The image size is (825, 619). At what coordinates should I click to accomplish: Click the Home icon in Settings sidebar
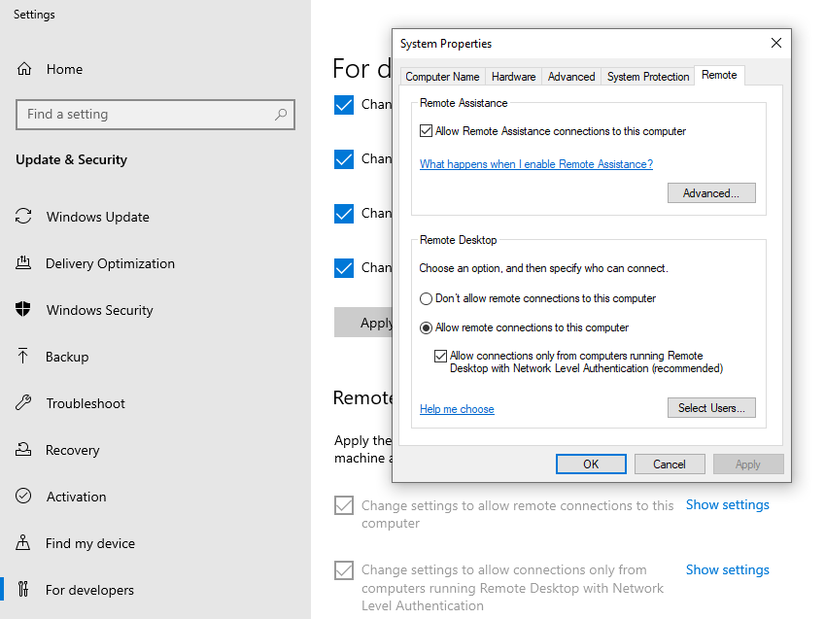point(24,69)
